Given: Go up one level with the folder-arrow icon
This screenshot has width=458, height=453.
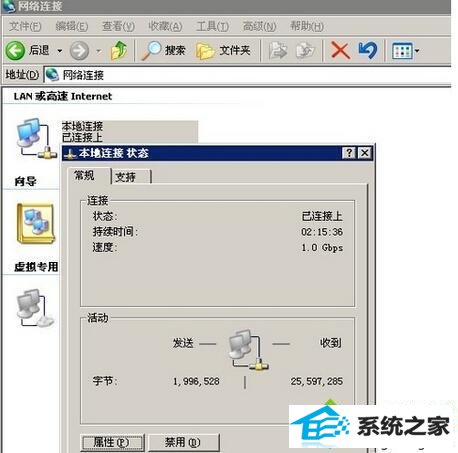Looking at the screenshot, I should (x=119, y=51).
